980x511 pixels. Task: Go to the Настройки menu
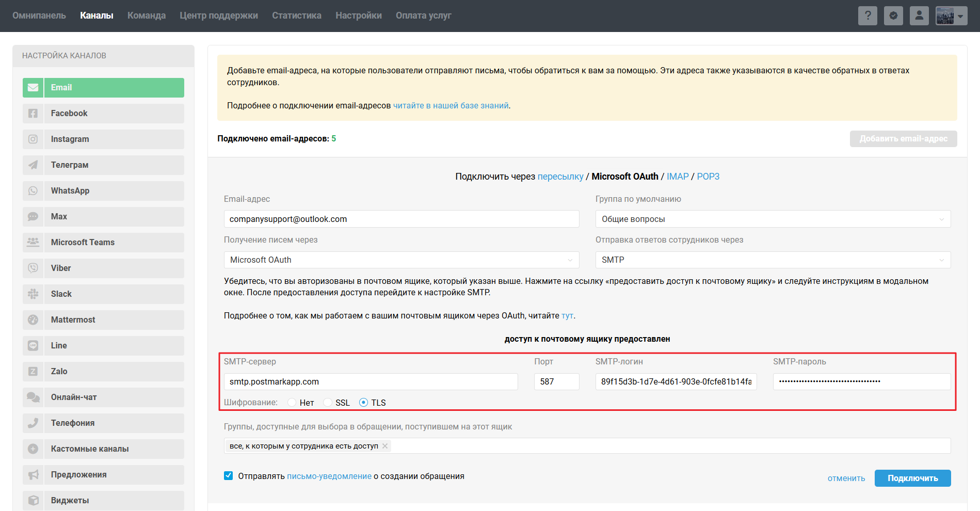click(x=358, y=15)
